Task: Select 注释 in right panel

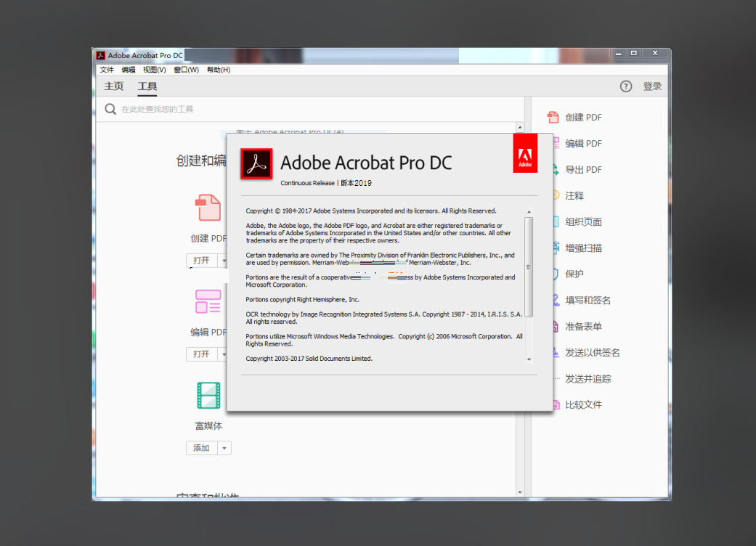Action: [x=574, y=195]
